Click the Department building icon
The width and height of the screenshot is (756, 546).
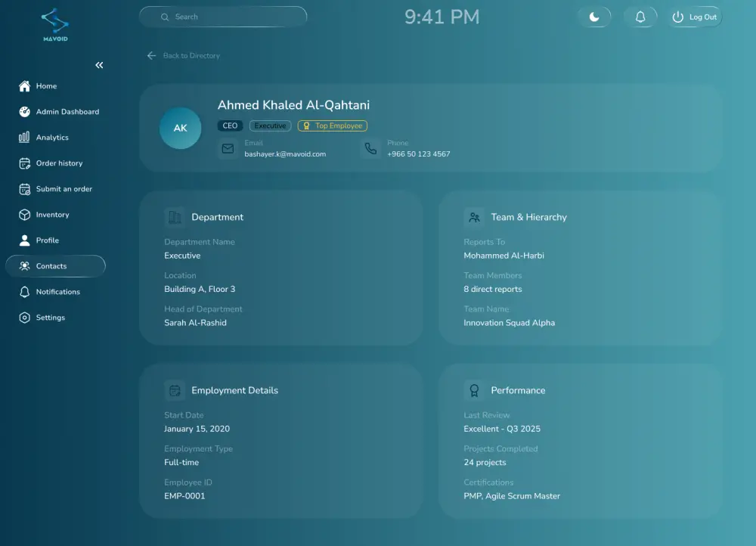175,217
